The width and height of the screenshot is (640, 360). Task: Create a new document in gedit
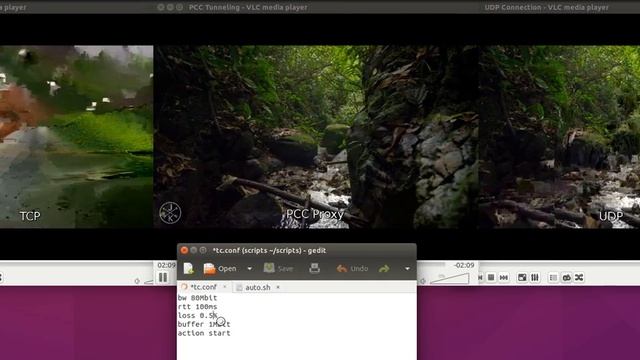189,269
